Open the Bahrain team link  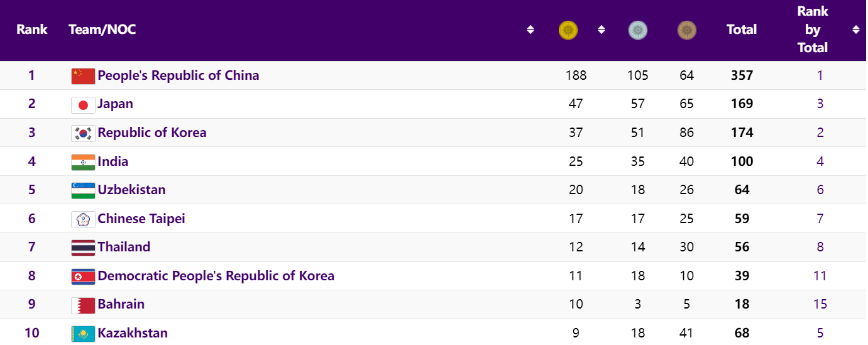121,304
